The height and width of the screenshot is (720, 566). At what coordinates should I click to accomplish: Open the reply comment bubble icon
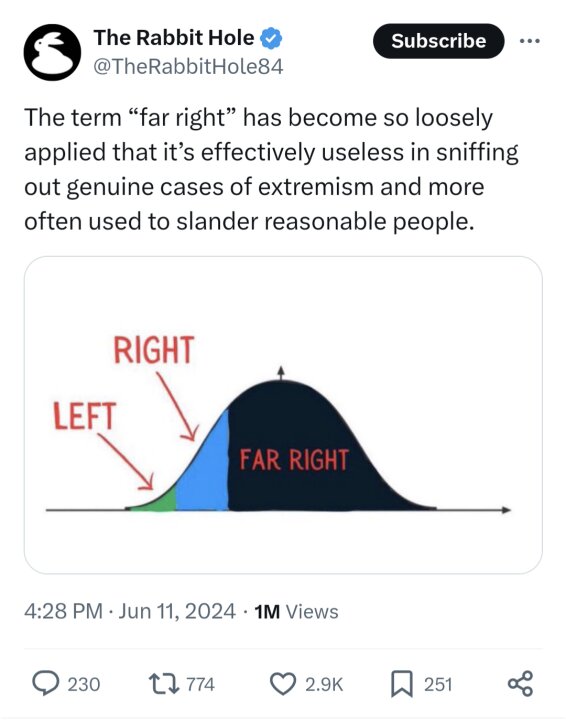[45, 684]
